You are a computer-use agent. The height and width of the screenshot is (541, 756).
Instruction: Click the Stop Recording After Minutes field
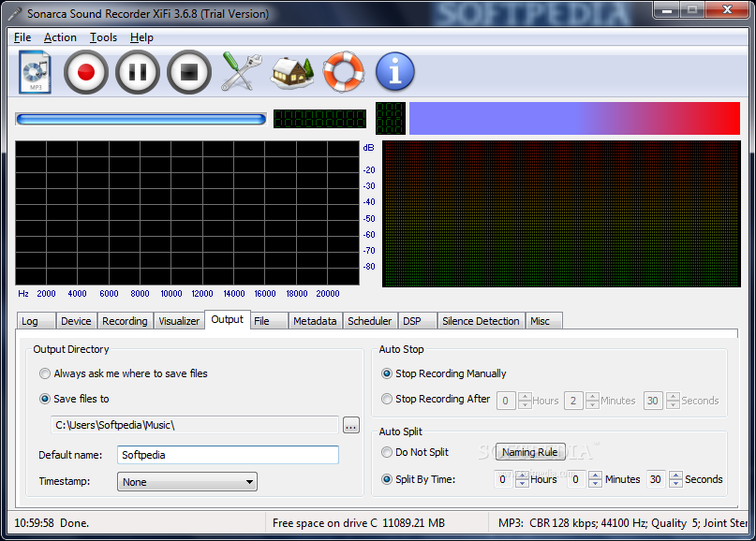[x=573, y=401]
